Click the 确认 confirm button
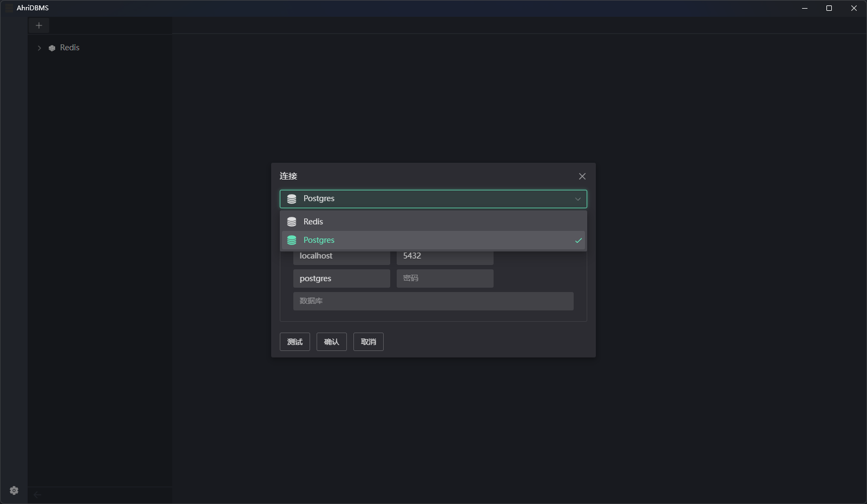This screenshot has height=504, width=867. pos(332,342)
